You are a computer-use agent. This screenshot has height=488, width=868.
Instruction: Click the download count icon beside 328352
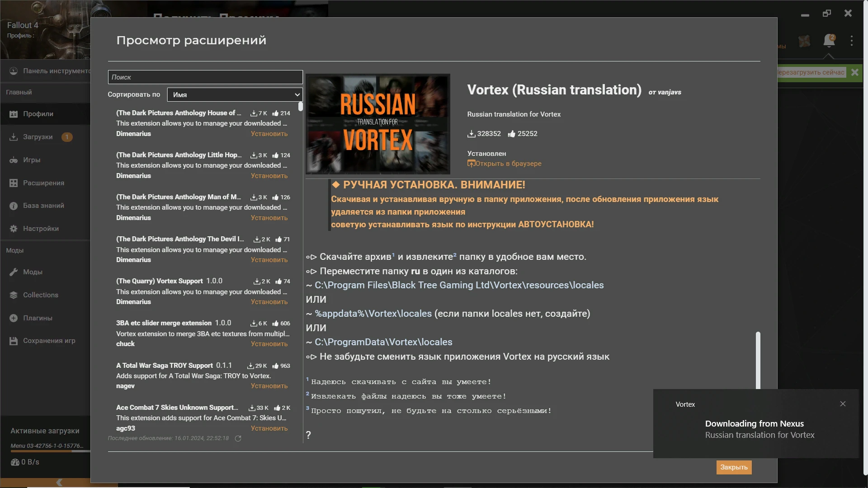click(x=471, y=134)
